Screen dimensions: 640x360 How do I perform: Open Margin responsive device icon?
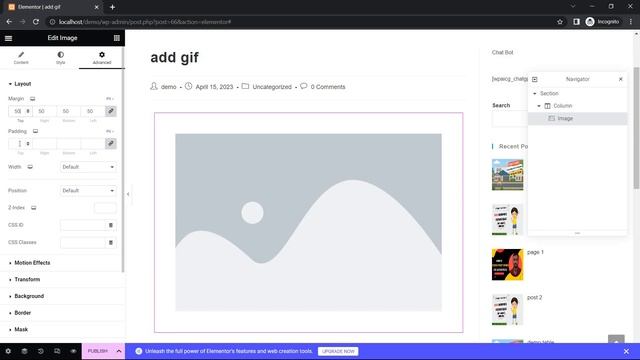pyautogui.click(x=33, y=99)
